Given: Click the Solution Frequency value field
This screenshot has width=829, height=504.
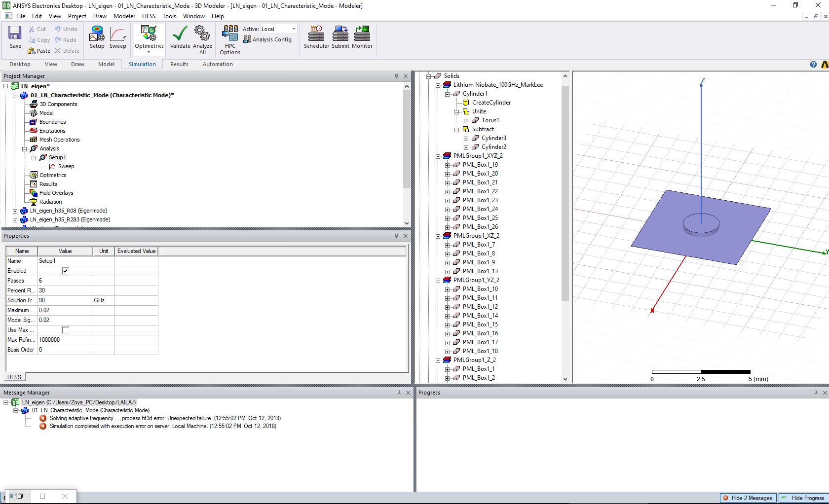Looking at the screenshot, I should pos(65,300).
